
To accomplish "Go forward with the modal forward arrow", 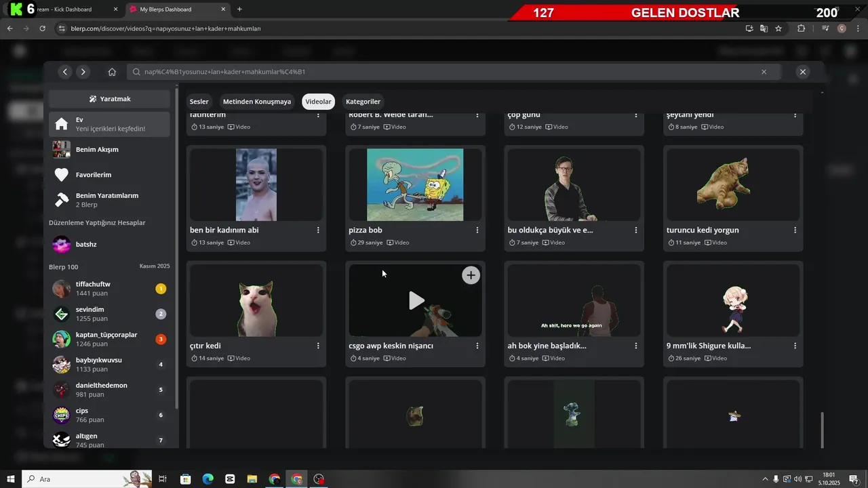I will click(x=83, y=72).
